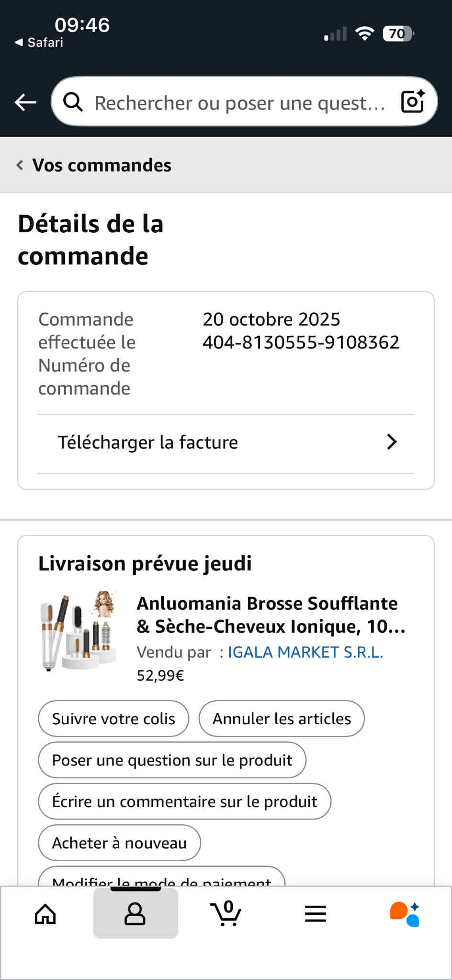Image resolution: width=452 pixels, height=980 pixels.
Task: Tap the Télécharger la facture chevron
Action: 392,442
